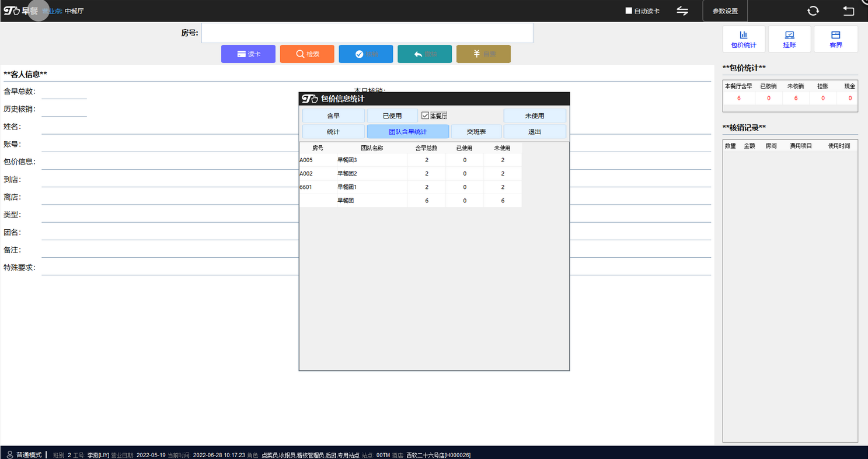This screenshot has height=459, width=868.
Task: Click the 读卡 card reader button
Action: (248, 54)
